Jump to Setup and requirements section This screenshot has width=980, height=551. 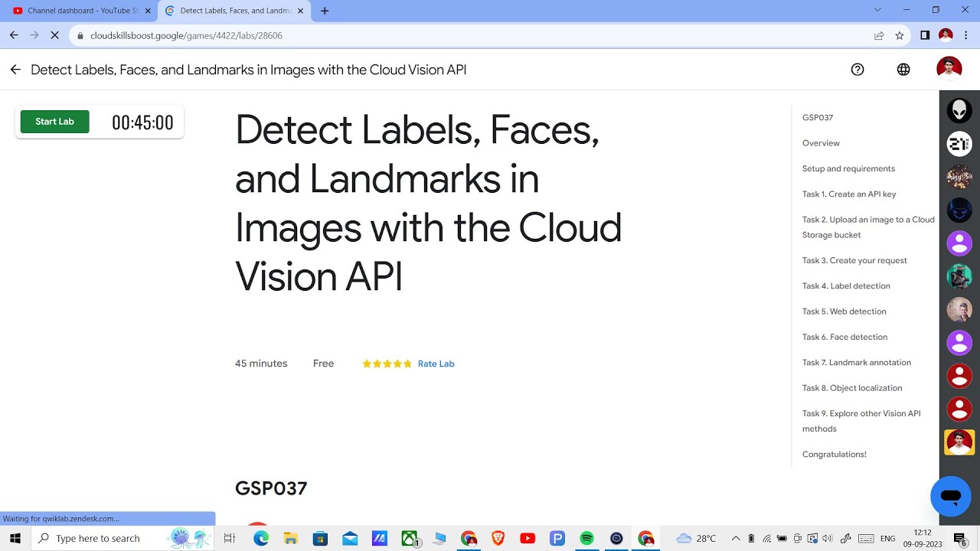pos(848,168)
